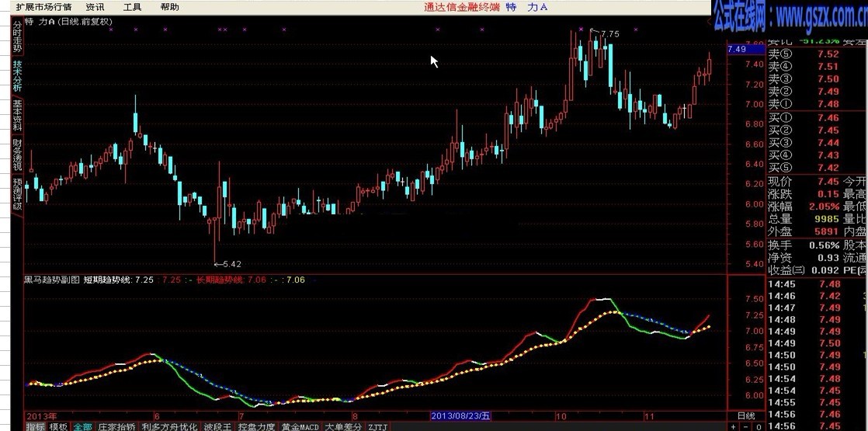
Task: Open the 日线 period selector
Action: click(x=745, y=415)
